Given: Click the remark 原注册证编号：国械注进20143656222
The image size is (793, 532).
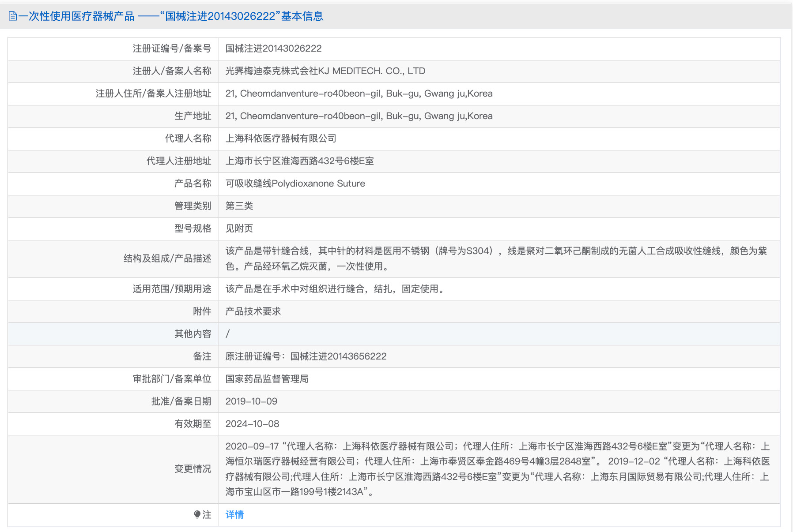Looking at the screenshot, I should click(x=306, y=356).
